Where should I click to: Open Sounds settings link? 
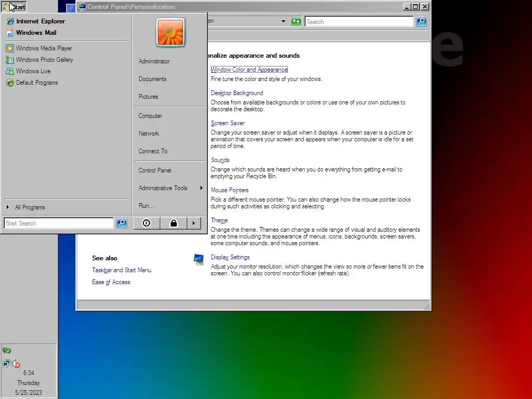tap(220, 160)
